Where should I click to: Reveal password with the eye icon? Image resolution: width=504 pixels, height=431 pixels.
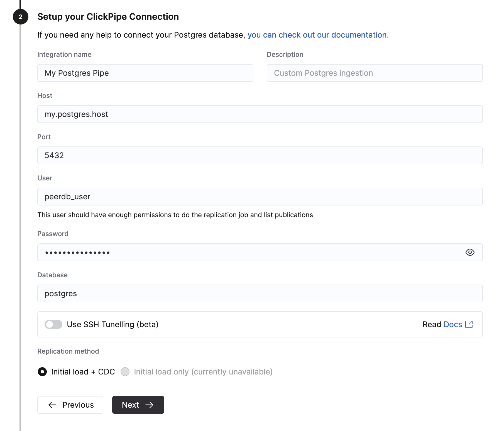coord(470,252)
